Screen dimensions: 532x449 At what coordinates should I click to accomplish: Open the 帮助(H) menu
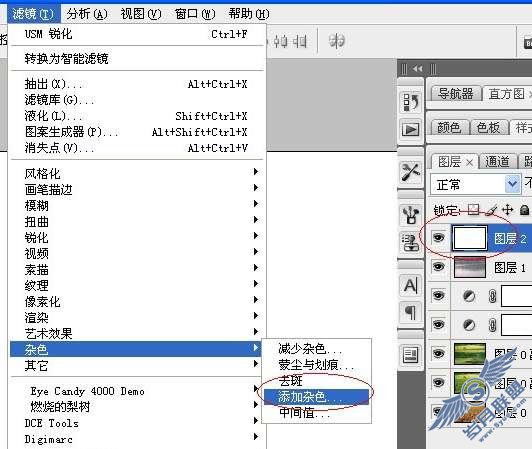tap(249, 14)
